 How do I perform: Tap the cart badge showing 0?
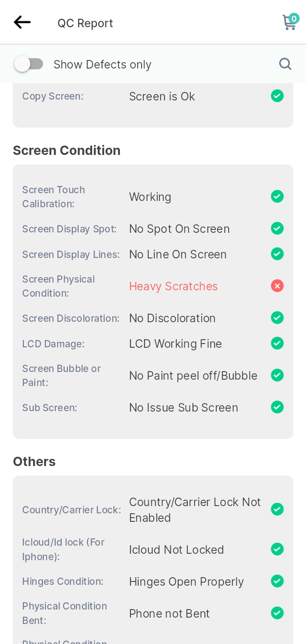coord(294,18)
